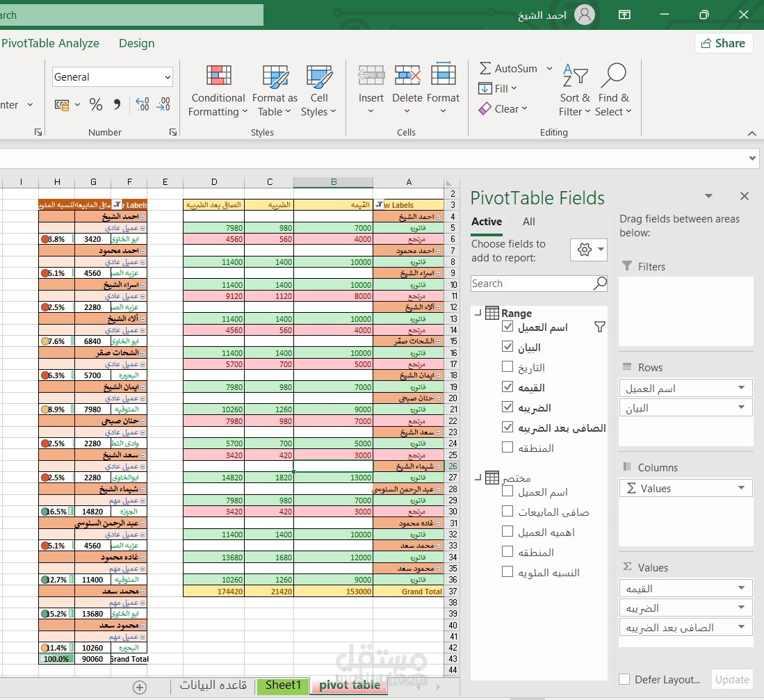Click the Accounting Number Format icon
Viewport: 764px width, 700px height.
62,104
